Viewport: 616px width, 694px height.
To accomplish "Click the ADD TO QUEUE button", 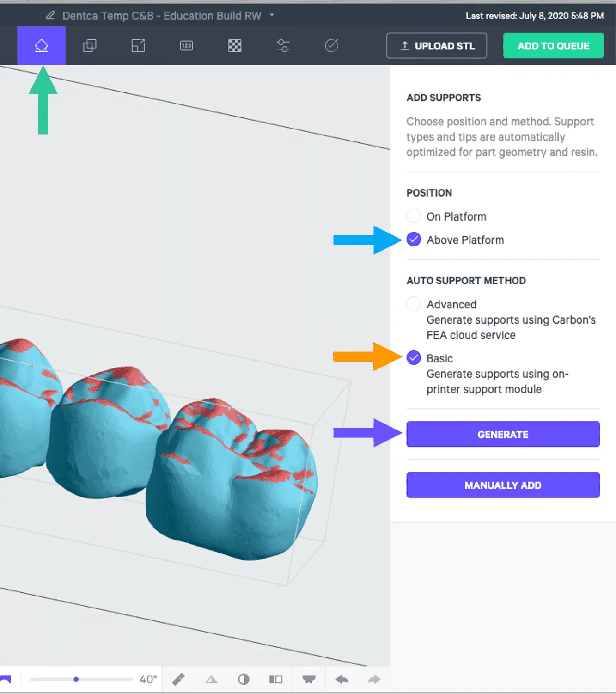I will (553, 46).
